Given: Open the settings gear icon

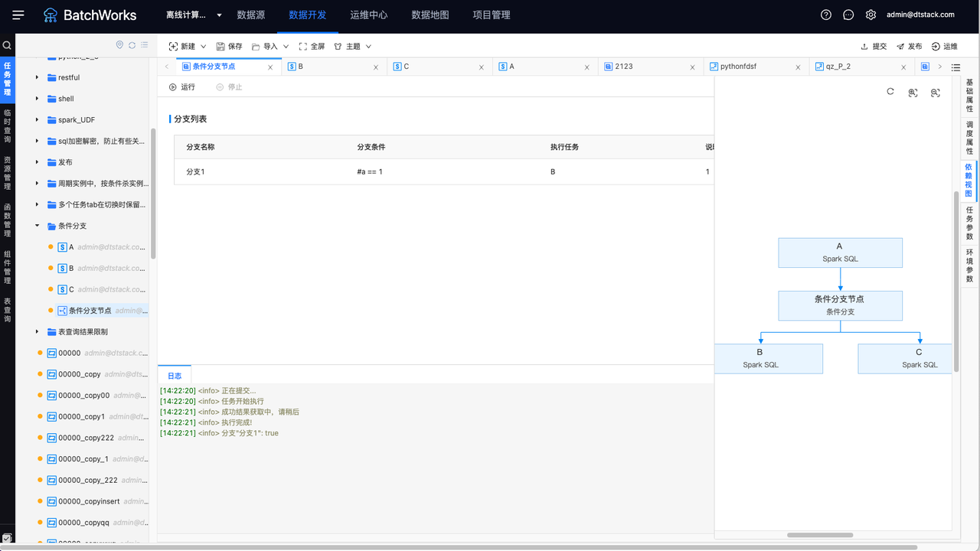Looking at the screenshot, I should click(871, 15).
